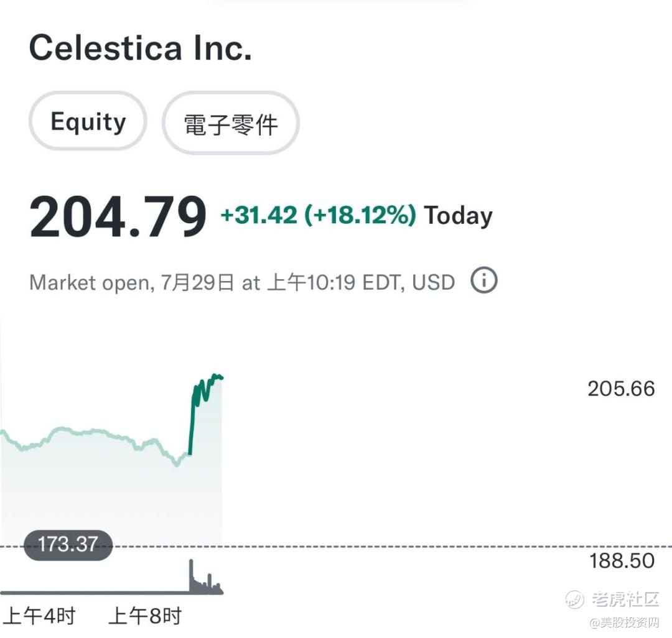Click the 上午4时 time axis label
Image resolution: width=672 pixels, height=638 pixels.
pos(39,616)
